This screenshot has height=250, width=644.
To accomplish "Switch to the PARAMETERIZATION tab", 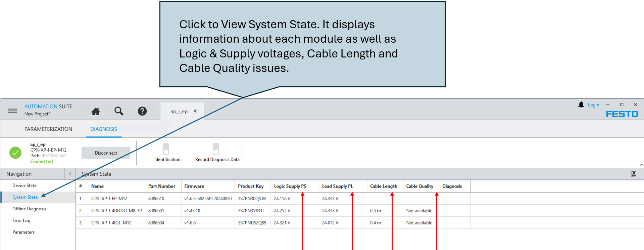I will [x=48, y=129].
